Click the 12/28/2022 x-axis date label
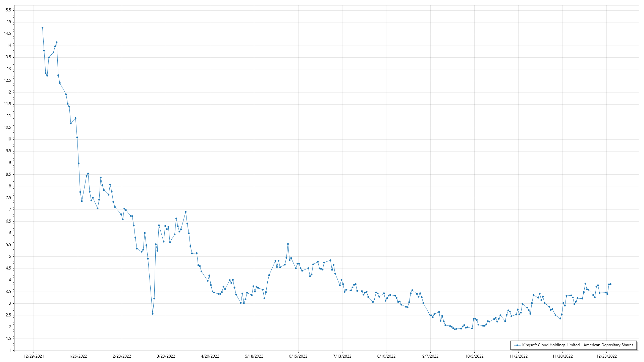 [x=606, y=356]
